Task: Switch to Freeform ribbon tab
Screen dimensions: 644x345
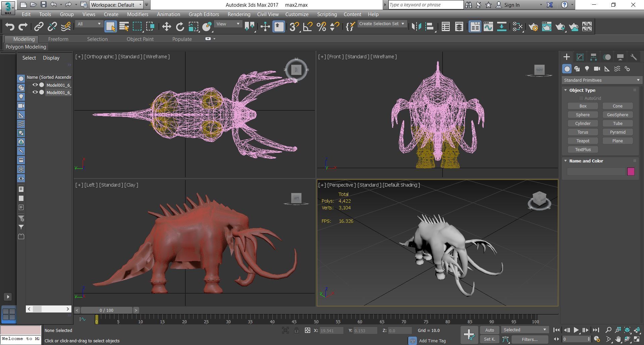Action: click(58, 39)
